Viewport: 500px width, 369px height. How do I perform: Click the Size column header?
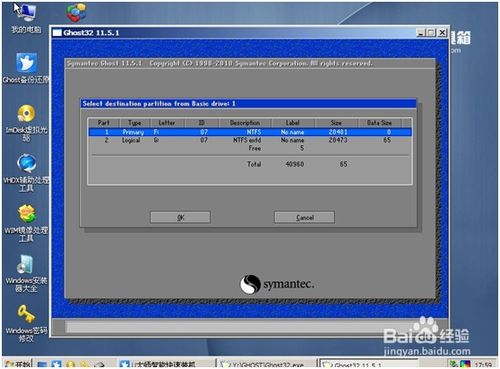click(336, 123)
